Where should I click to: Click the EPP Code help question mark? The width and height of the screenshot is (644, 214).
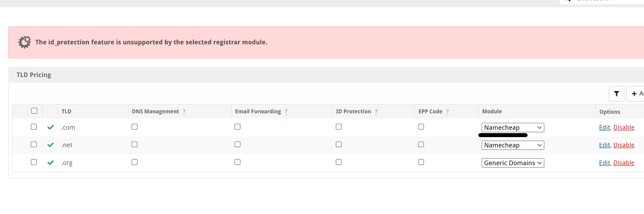pyautogui.click(x=448, y=112)
